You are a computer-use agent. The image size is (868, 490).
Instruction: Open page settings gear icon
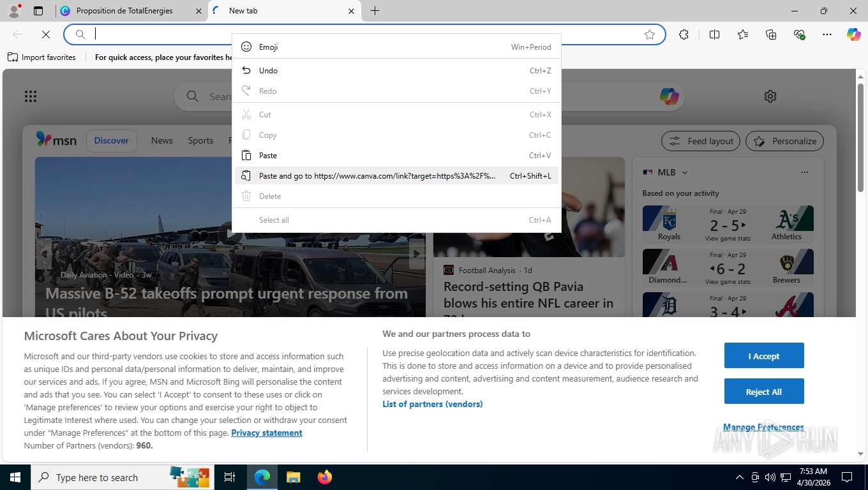click(x=770, y=96)
